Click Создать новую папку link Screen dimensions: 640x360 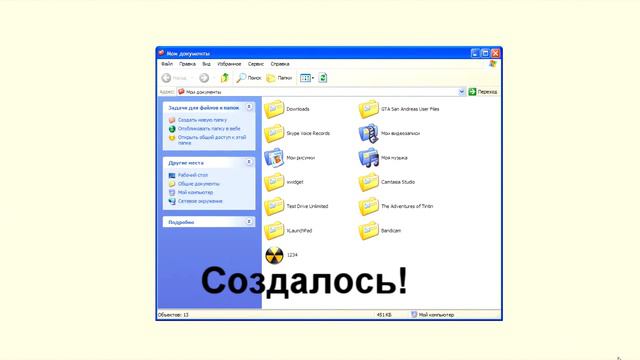[202, 120]
